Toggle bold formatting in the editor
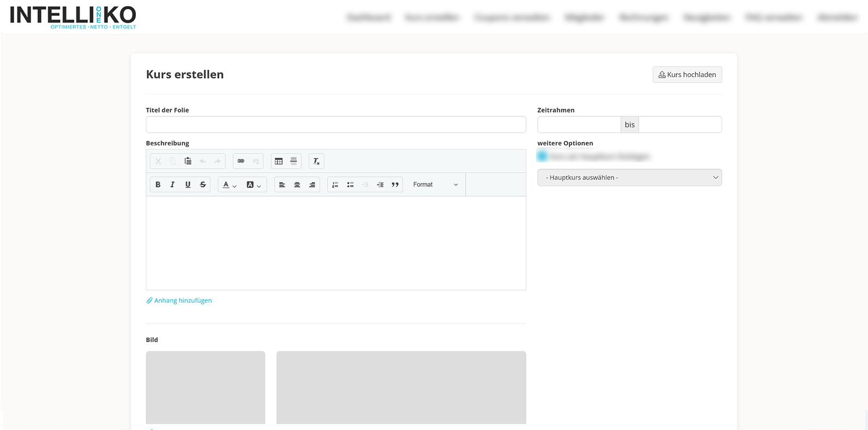Screen dimensions: 868x430 tap(158, 185)
